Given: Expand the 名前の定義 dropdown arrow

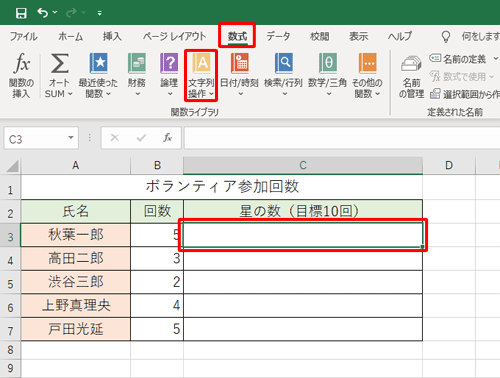Looking at the screenshot, I should click(496, 59).
